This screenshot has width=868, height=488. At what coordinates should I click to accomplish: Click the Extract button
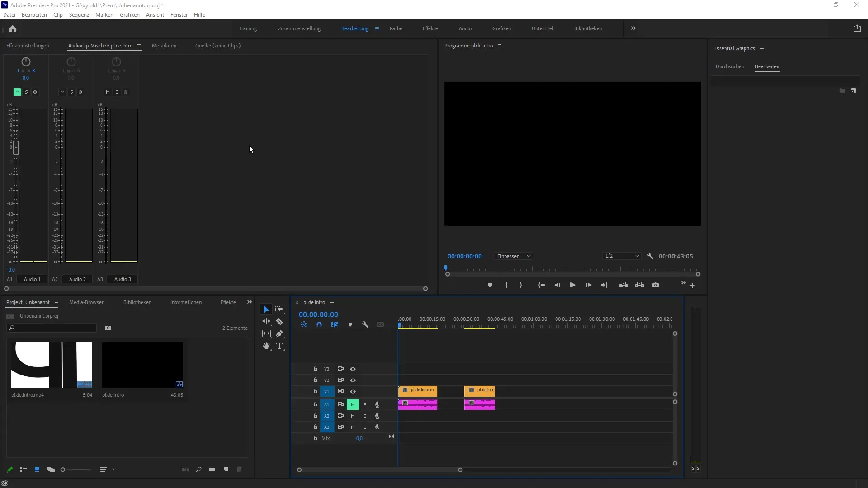pyautogui.click(x=639, y=285)
